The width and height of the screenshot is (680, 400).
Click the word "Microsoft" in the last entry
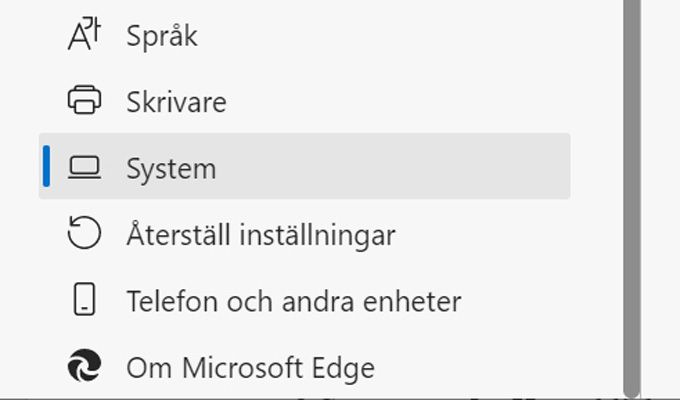pyautogui.click(x=243, y=367)
